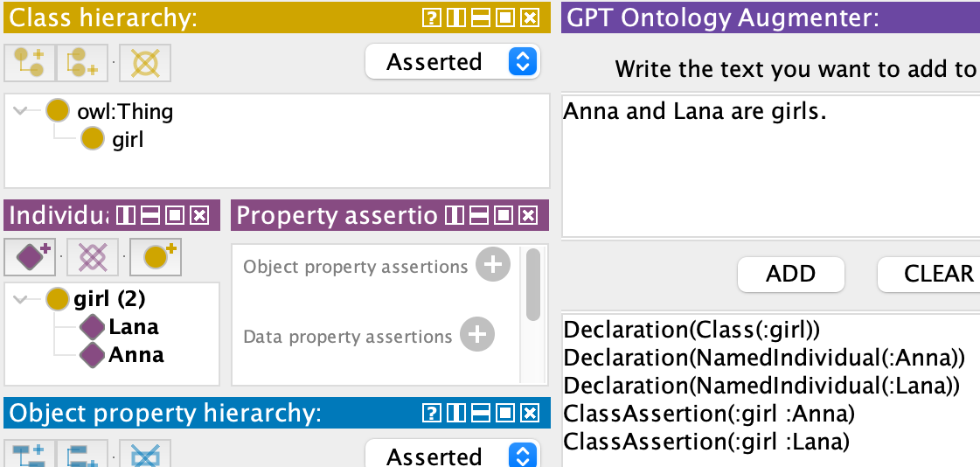
Task: Add object property assertion plus icon
Action: [493, 264]
